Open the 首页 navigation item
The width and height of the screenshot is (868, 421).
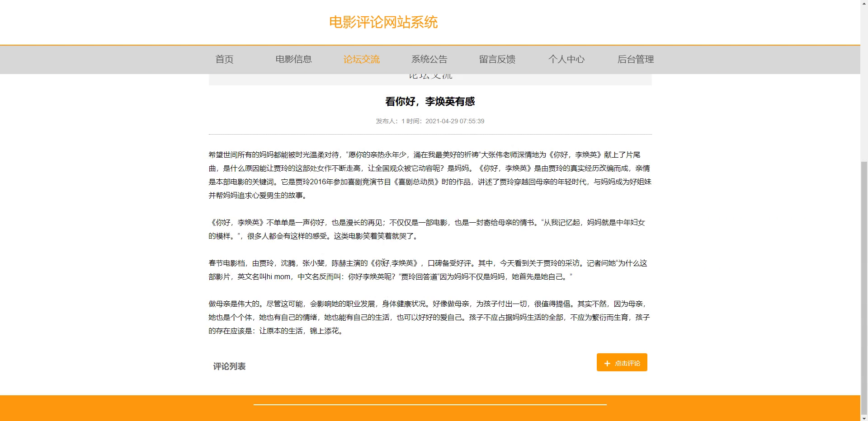tap(224, 59)
